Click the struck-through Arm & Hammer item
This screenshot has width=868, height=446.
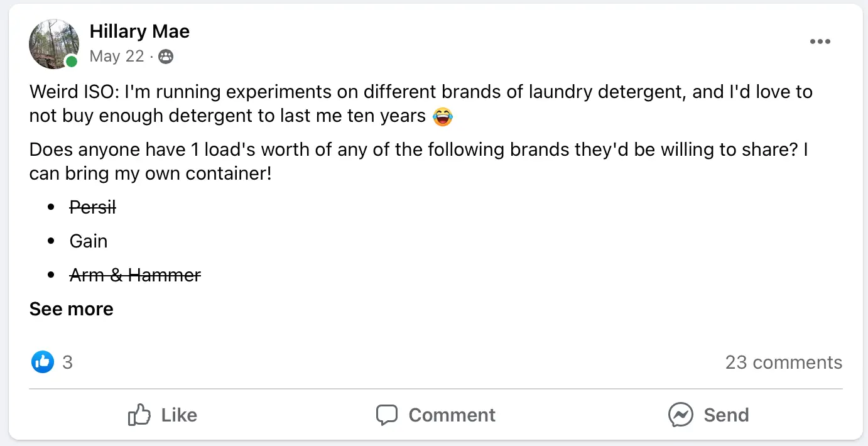click(x=135, y=275)
